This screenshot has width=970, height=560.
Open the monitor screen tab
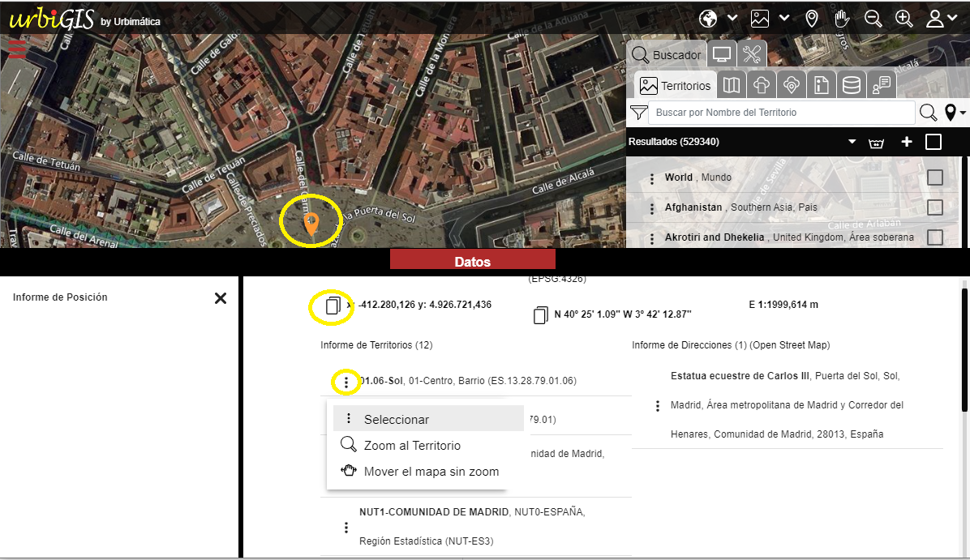click(721, 54)
